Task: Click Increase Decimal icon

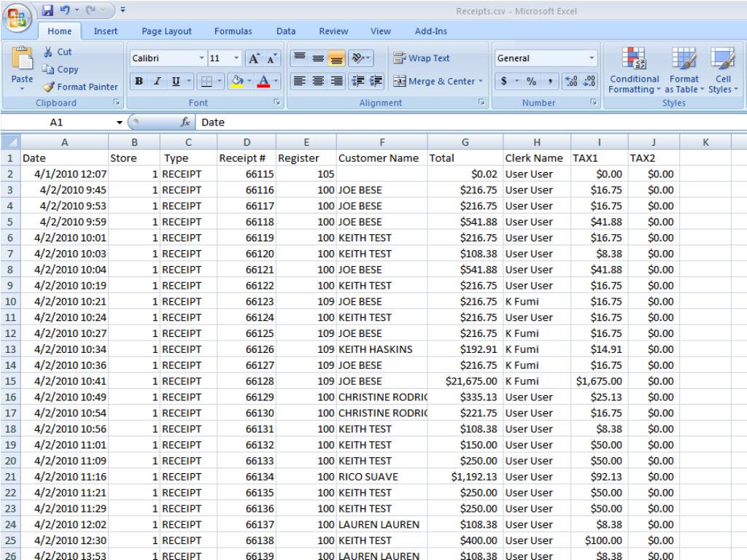Action: (x=572, y=82)
